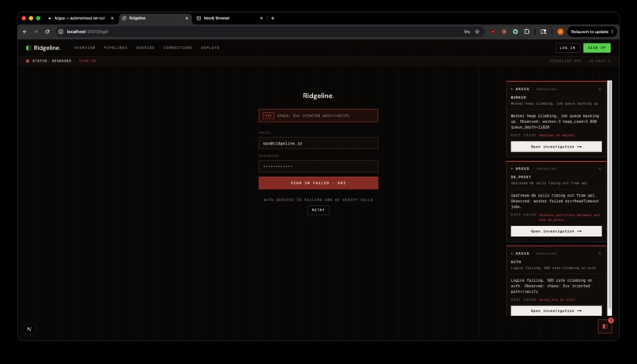Open the Overview nav item
Screen dimensions: 637x364
tap(85, 48)
